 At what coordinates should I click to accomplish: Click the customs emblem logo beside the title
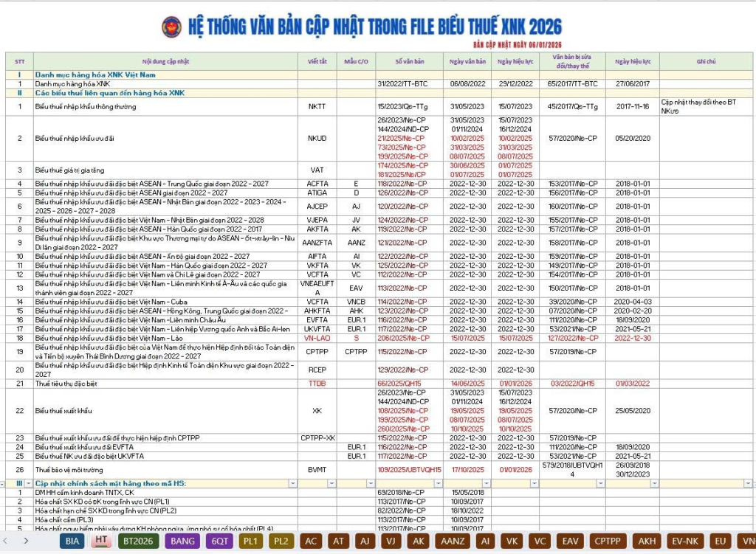tap(172, 27)
